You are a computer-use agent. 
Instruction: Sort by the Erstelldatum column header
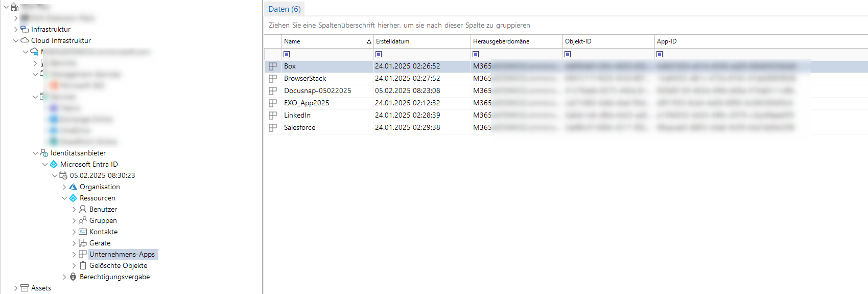422,41
